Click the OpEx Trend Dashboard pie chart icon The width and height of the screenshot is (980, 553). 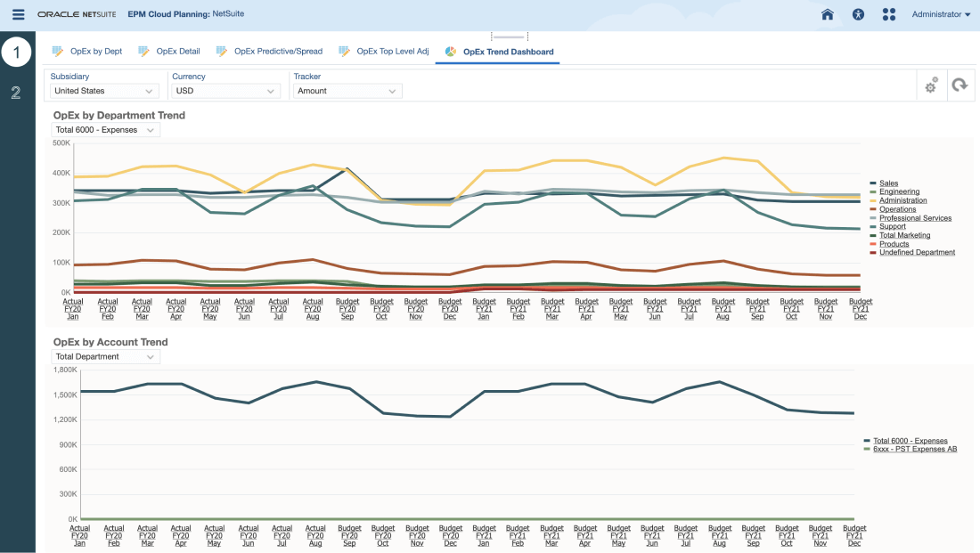point(451,52)
